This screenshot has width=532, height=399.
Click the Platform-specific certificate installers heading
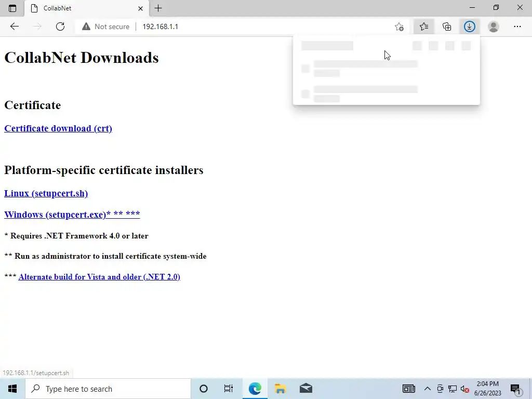103,170
